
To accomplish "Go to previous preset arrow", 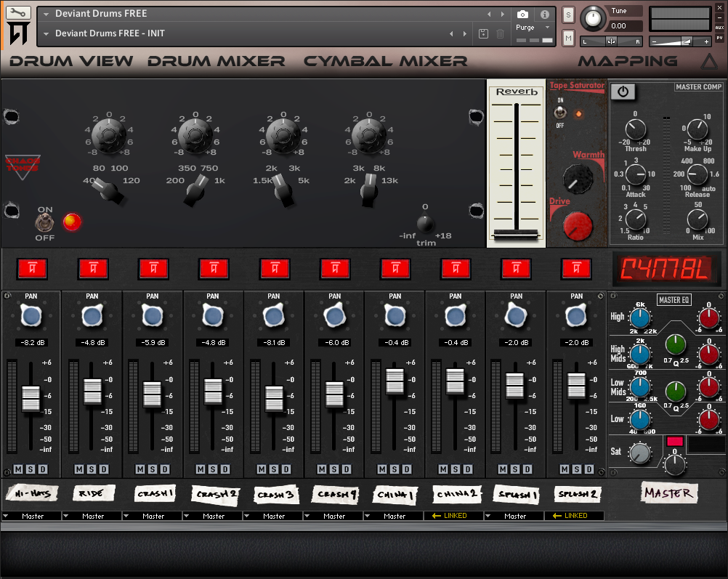I will [451, 33].
